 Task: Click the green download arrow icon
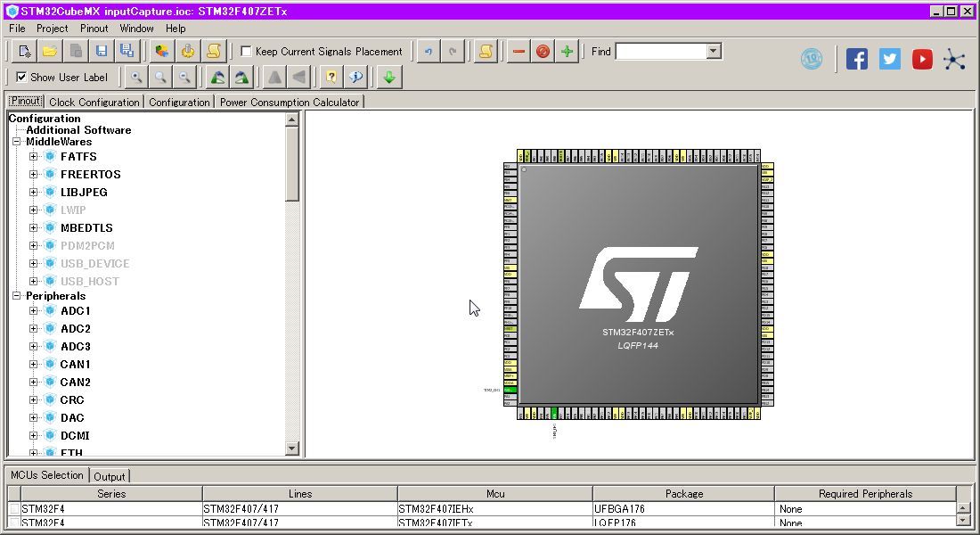pos(388,77)
